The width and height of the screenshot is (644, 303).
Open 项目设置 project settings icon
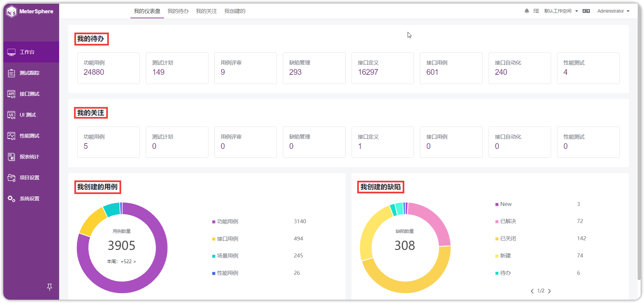pyautogui.click(x=12, y=178)
